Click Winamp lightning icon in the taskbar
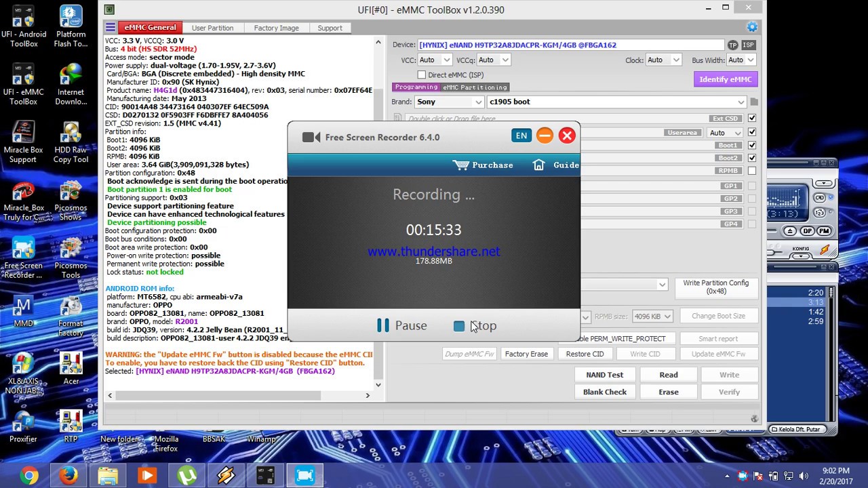The height and width of the screenshot is (488, 868). tap(226, 476)
